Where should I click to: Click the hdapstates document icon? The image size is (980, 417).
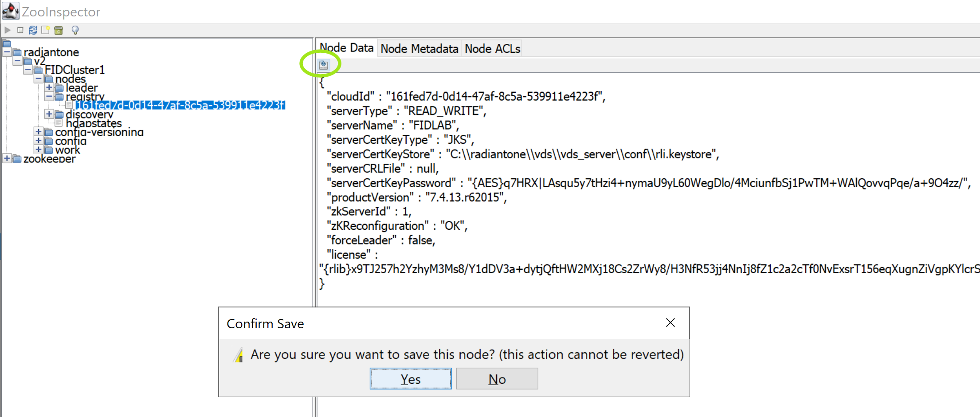tap(58, 123)
